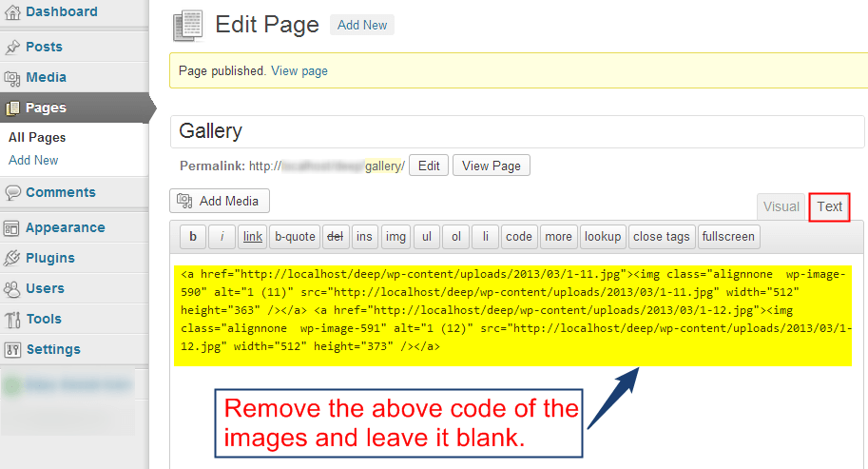868x469 pixels.
Task: Open the Settings menu item
Action: point(52,349)
